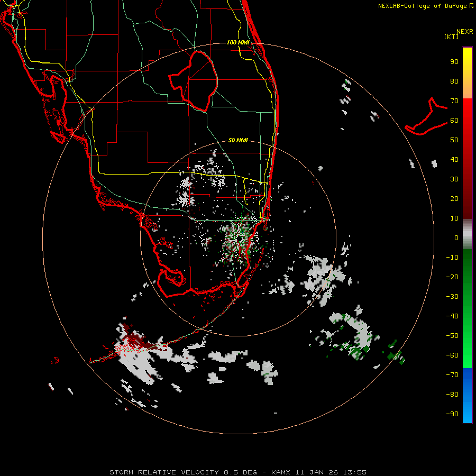476x476 pixels.
Task: Click the 50 value on the velocity scale
Action: 454,140
